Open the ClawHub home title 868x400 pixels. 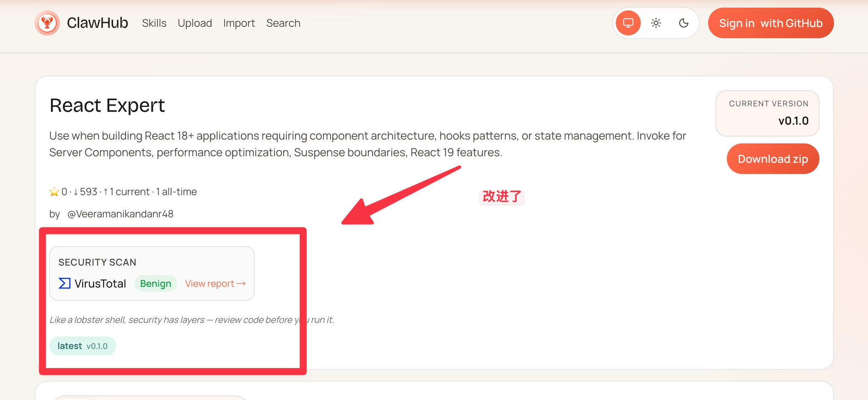click(x=97, y=23)
